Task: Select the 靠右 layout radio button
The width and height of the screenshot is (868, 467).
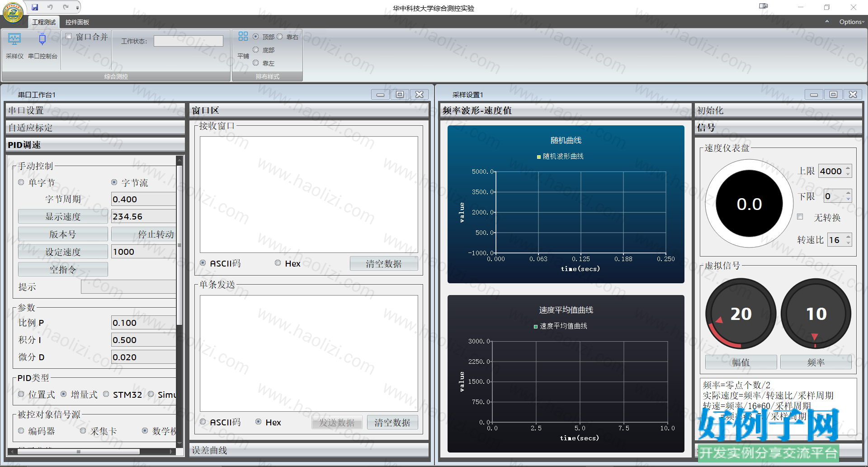Action: point(280,37)
